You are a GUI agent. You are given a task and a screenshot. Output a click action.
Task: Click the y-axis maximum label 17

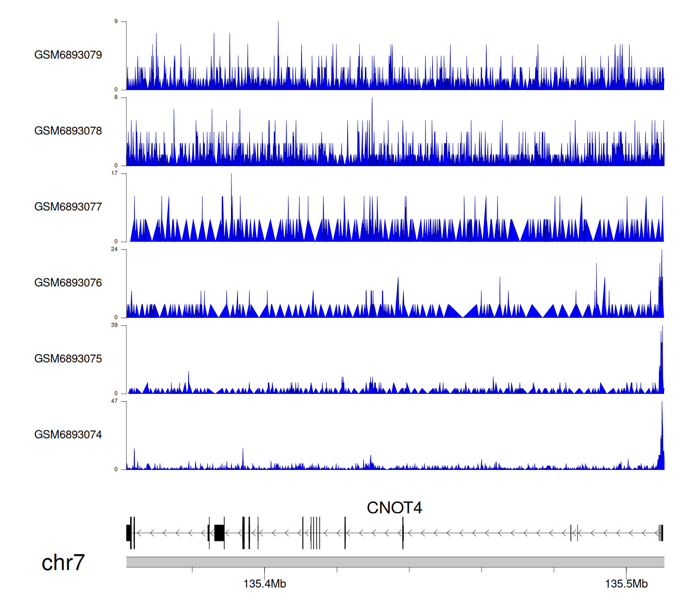tap(114, 173)
